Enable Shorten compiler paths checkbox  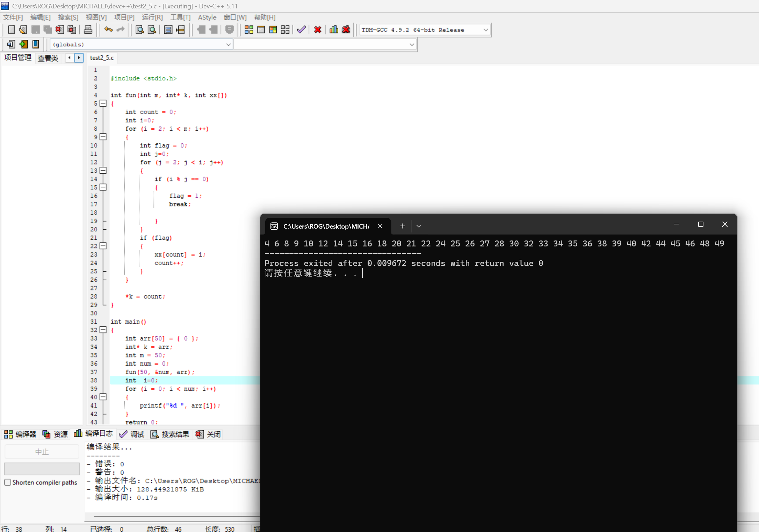coord(8,482)
